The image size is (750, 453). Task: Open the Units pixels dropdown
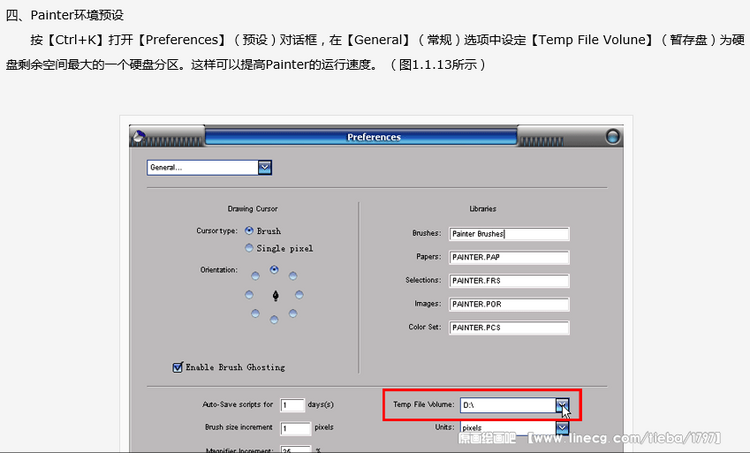click(x=562, y=427)
